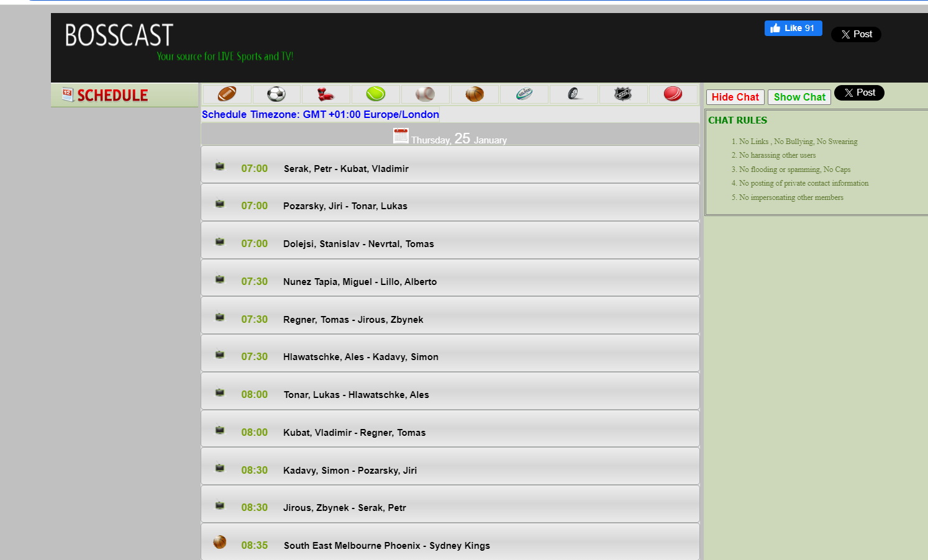Screen dimensions: 928x560
Task: Select the American football sport filter icon
Action: coord(227,94)
